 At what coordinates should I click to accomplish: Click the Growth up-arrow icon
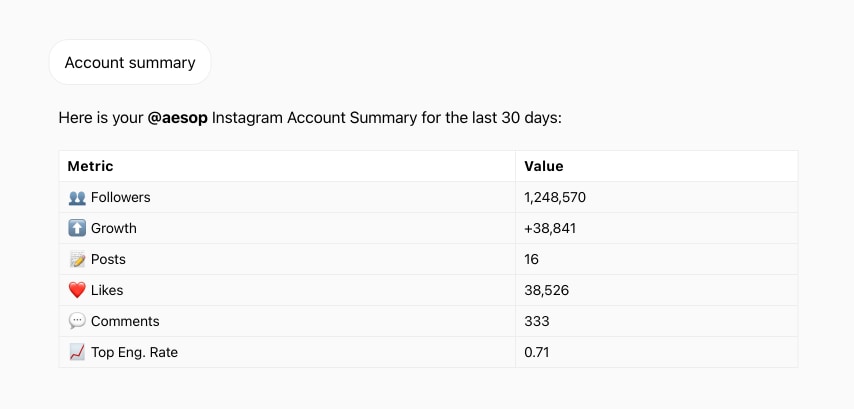point(77,229)
